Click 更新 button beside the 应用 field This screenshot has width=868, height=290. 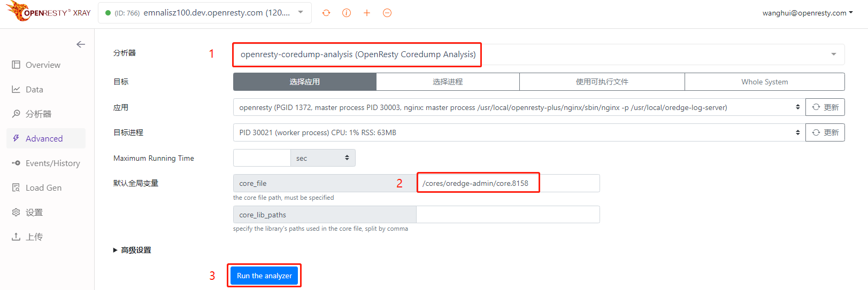pos(825,107)
